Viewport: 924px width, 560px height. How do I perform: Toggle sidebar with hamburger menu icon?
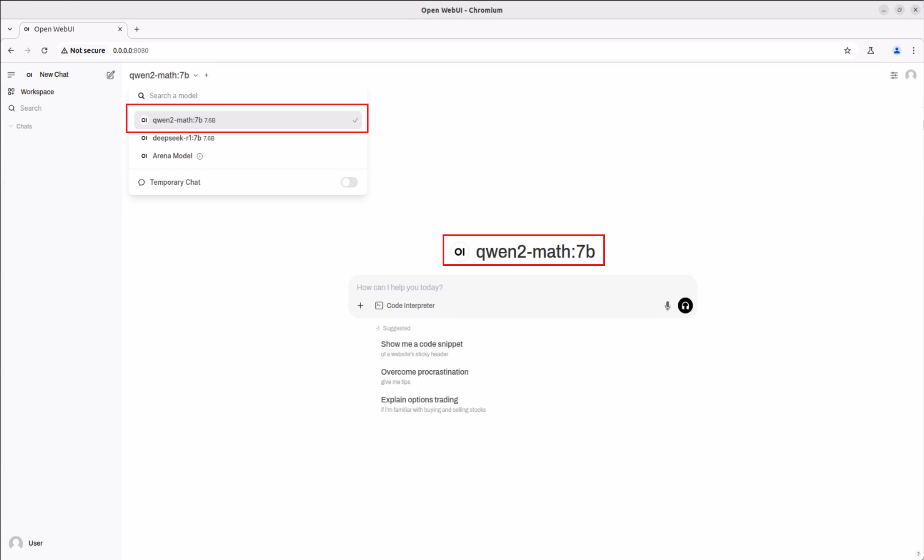coord(11,75)
